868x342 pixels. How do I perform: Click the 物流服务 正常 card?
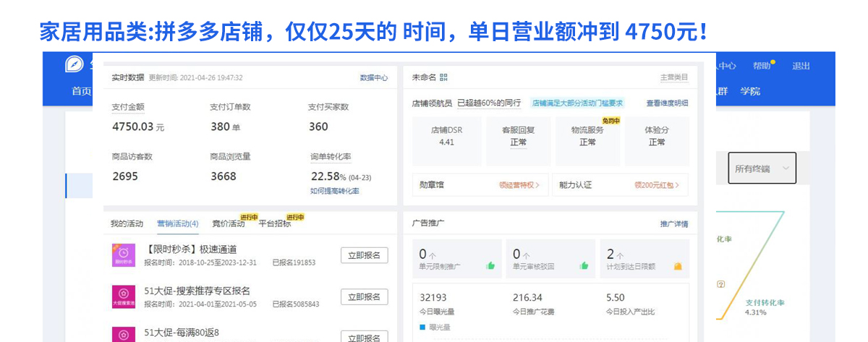point(587,141)
